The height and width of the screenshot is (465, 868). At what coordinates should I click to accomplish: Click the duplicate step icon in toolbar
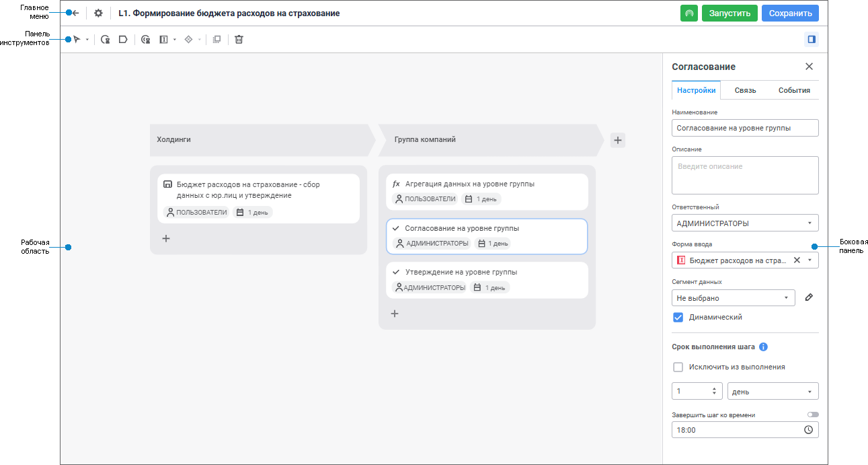click(216, 40)
